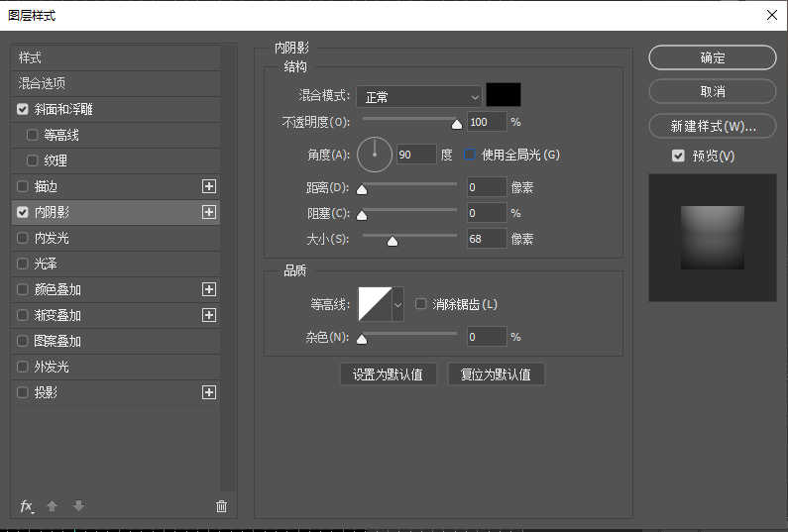Open the contour picker dropdown arrow

[x=397, y=304]
